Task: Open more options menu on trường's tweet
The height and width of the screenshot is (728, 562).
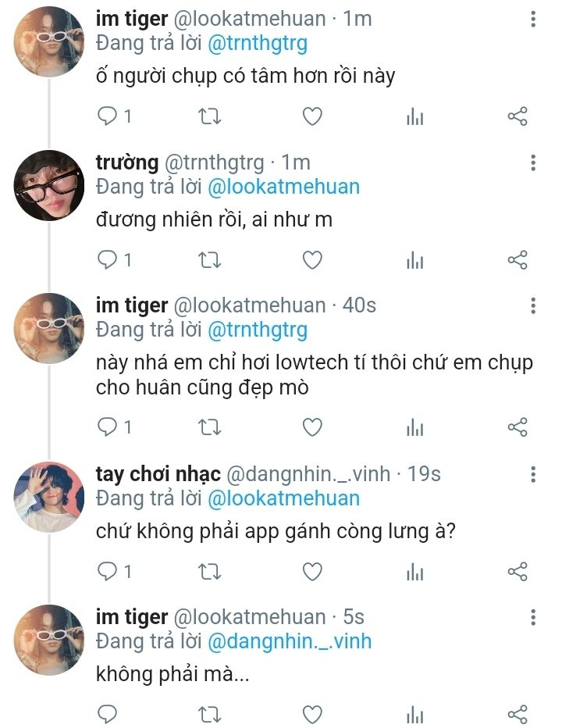Action: point(533,162)
